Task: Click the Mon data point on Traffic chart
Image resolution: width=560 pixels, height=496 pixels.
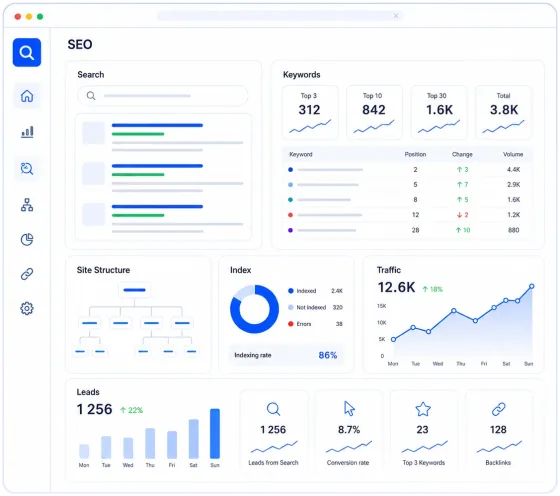Action: pos(393,340)
